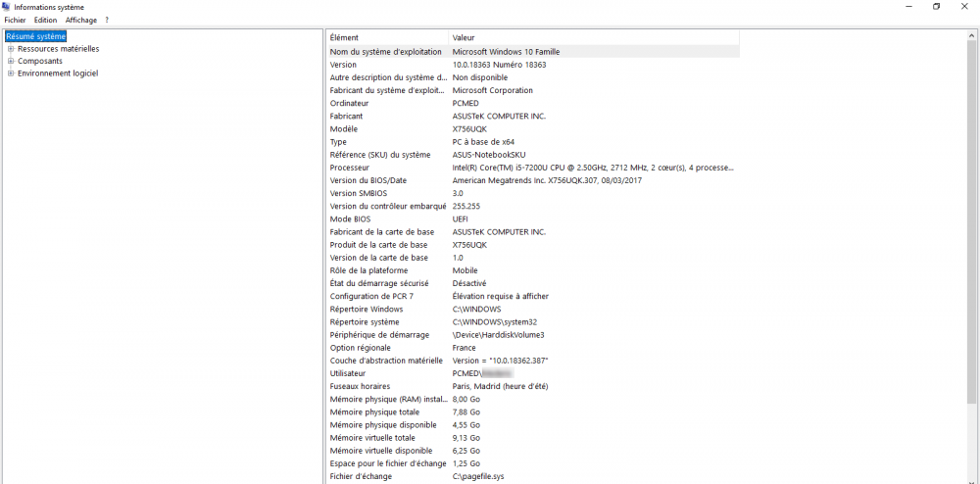Select the Option régionale row
The width and height of the screenshot is (980, 484).
click(x=533, y=348)
